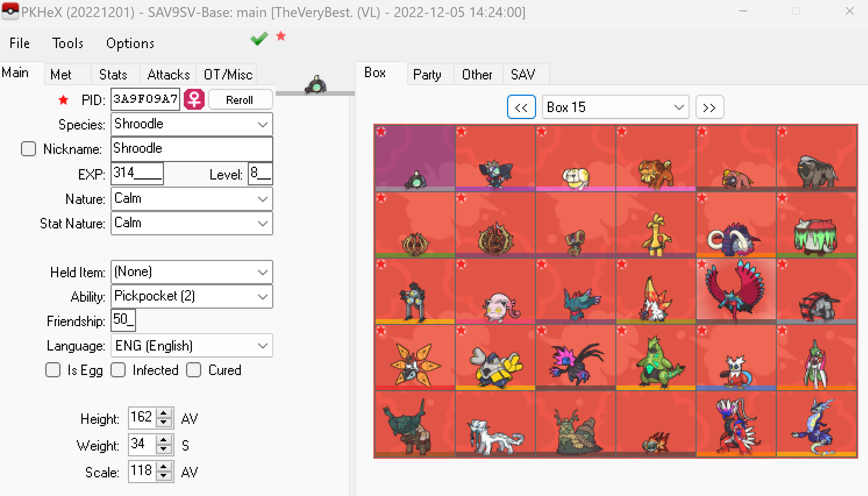This screenshot has height=496, width=868.
Task: Click the red shiny star beside PID
Action: 63,100
